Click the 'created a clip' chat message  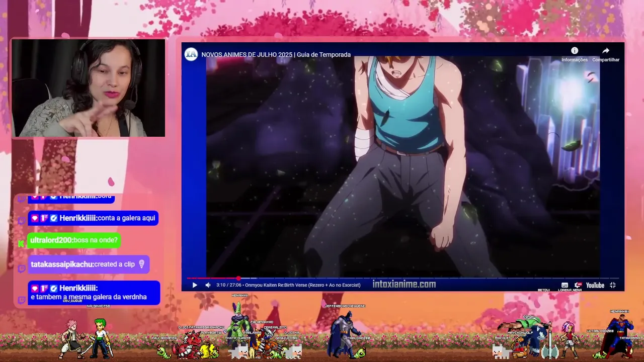[115, 264]
